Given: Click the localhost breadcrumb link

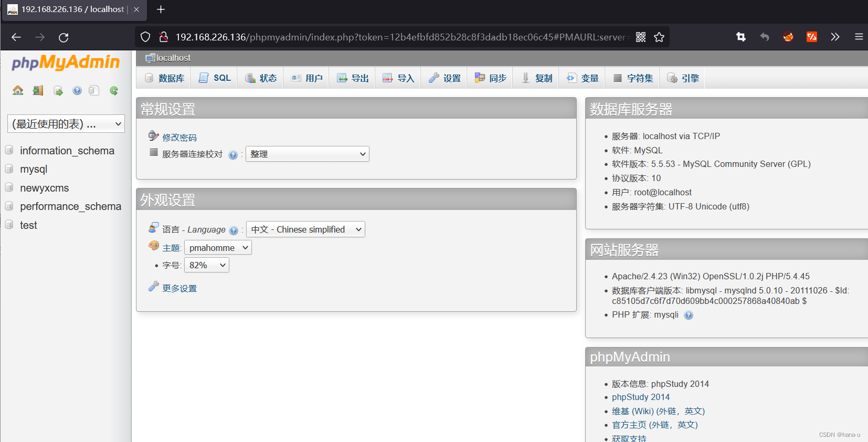Looking at the screenshot, I should click(173, 58).
